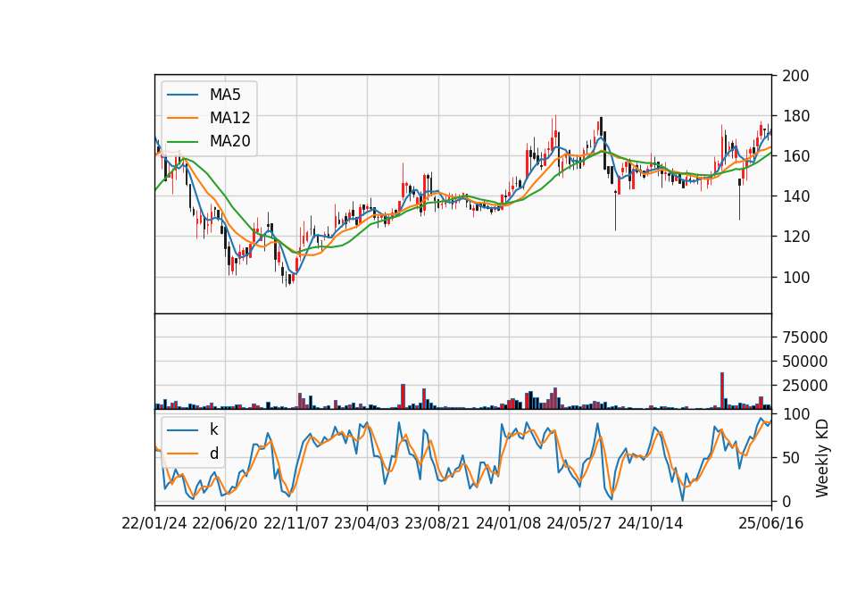The width and height of the screenshot is (857, 616).
Task: Click the tallest volume bar near 2025
Action: click(722, 390)
